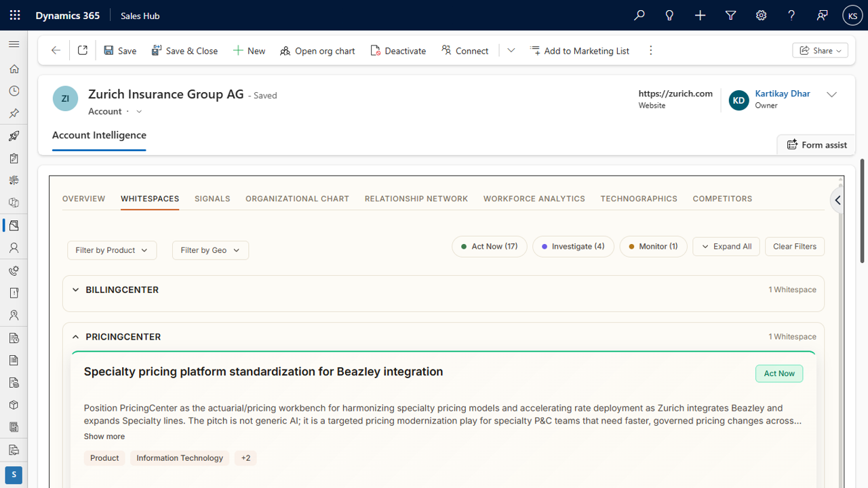Click Deactivate in the command bar

[x=398, y=50]
